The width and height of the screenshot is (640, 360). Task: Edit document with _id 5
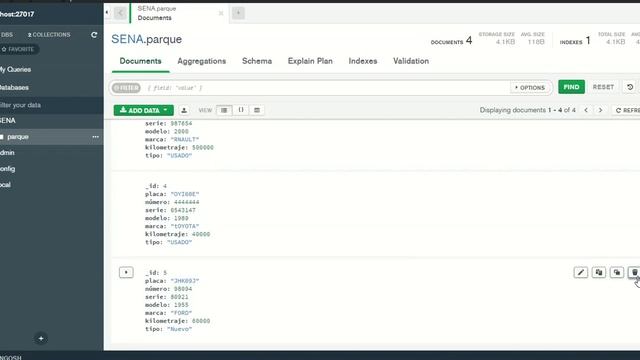pos(581,272)
